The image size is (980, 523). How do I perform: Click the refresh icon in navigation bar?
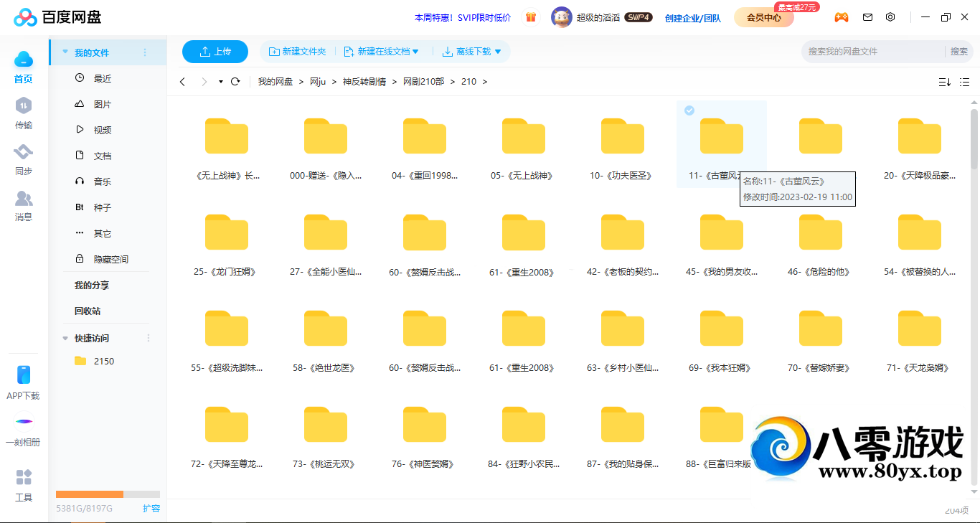tap(235, 82)
